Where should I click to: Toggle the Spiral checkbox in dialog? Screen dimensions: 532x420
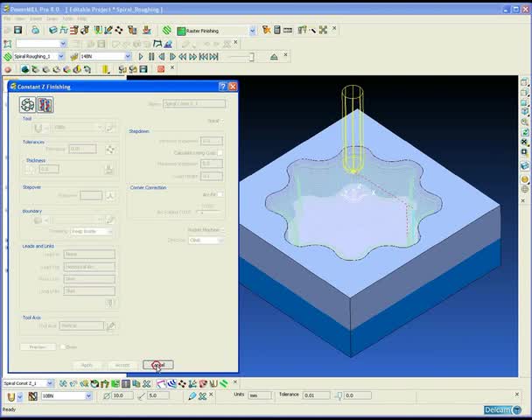tap(222, 121)
